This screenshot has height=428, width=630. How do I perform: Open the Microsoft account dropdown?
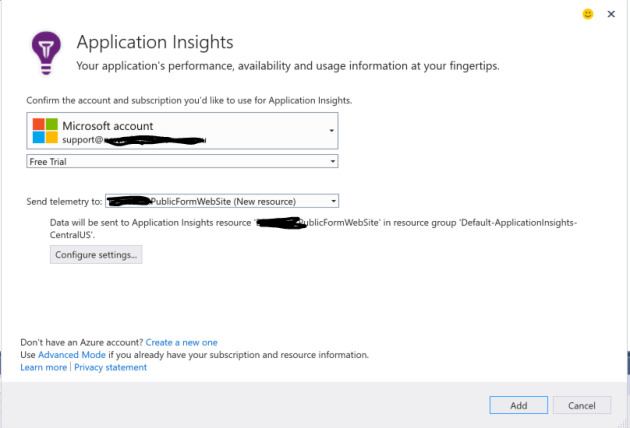(x=182, y=131)
